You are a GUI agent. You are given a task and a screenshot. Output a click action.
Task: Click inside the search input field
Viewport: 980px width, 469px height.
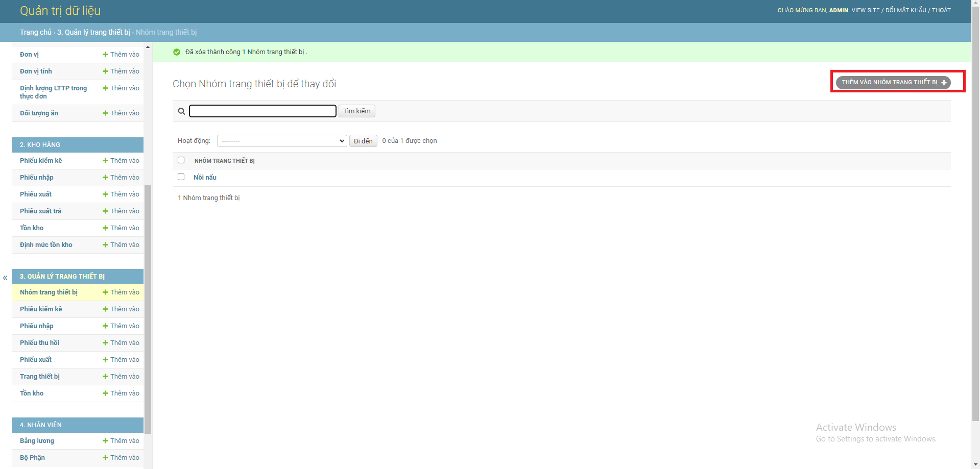(x=262, y=111)
